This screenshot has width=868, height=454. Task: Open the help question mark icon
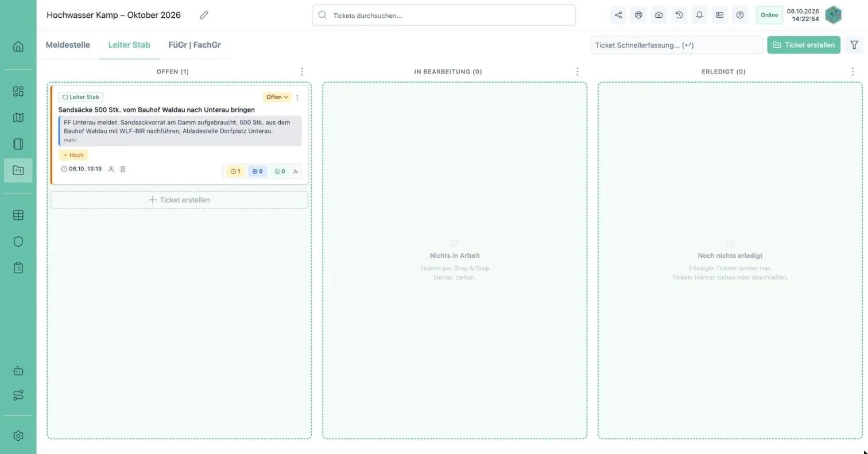pos(740,15)
